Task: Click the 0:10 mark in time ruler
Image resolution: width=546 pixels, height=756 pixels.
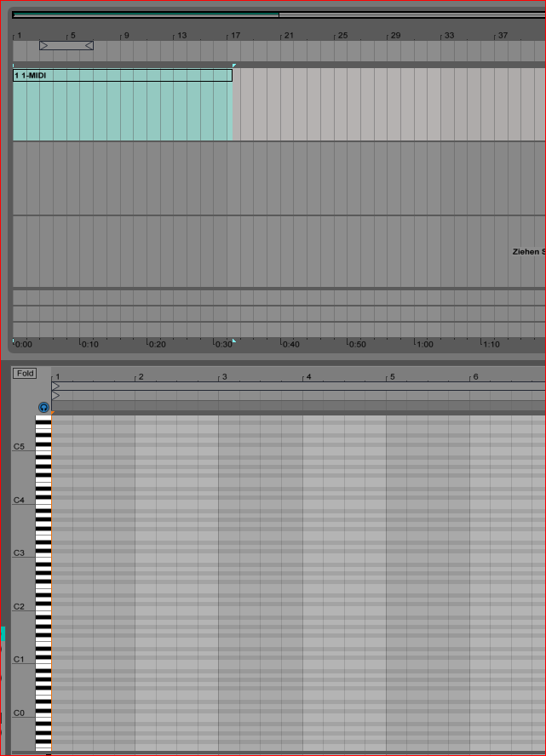Action: point(89,344)
